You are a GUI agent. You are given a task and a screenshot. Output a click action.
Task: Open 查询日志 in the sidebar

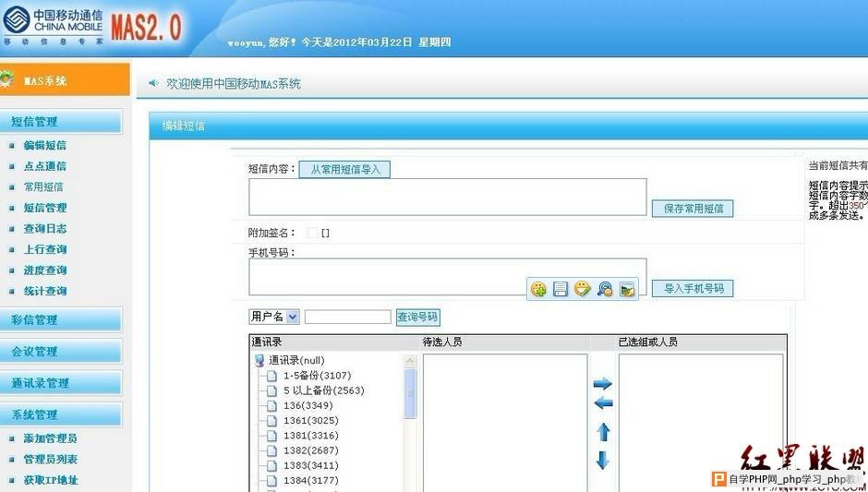[x=45, y=229]
